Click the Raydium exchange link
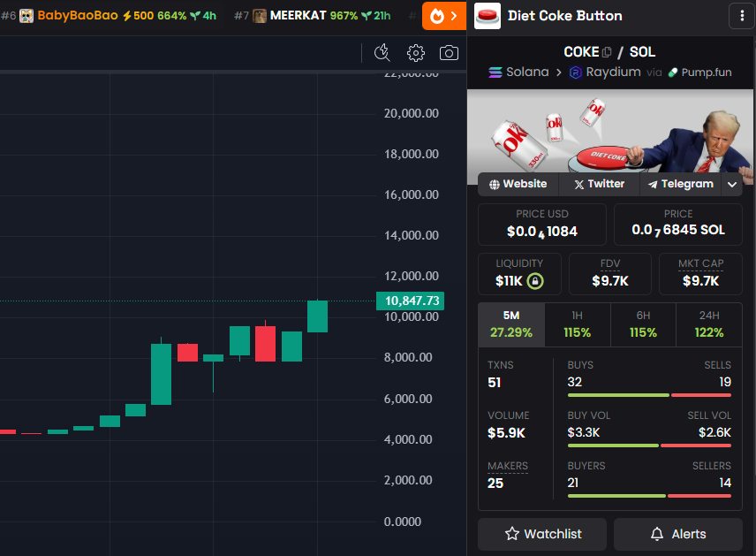Screen dimensions: 756x556 [605, 72]
